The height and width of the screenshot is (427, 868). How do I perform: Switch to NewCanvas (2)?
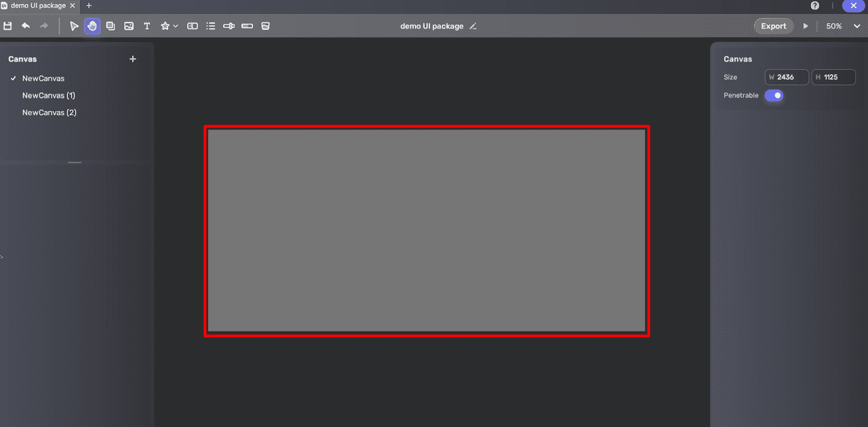click(x=49, y=113)
